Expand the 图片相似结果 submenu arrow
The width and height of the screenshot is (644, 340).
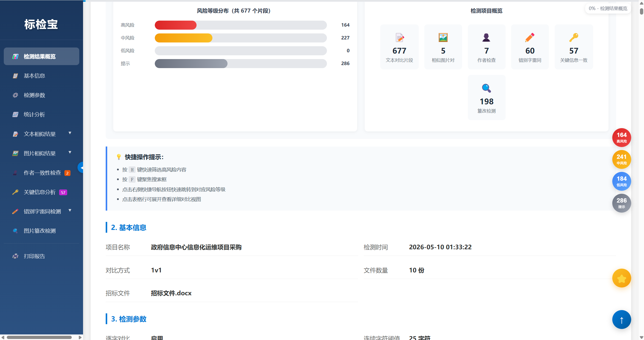point(70,152)
